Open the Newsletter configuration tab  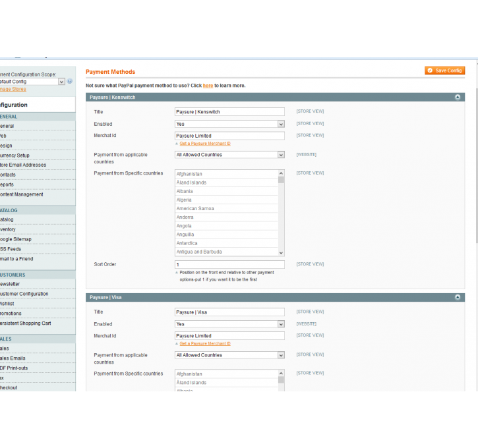click(x=38, y=284)
